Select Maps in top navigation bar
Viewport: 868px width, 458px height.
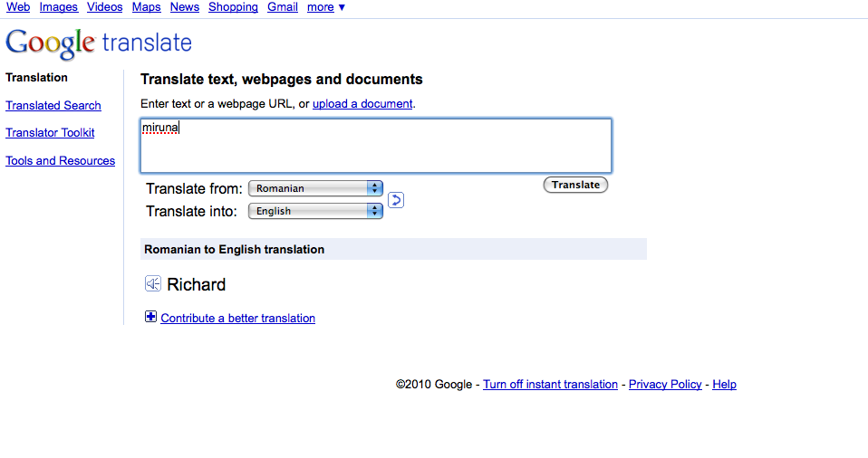pos(146,7)
